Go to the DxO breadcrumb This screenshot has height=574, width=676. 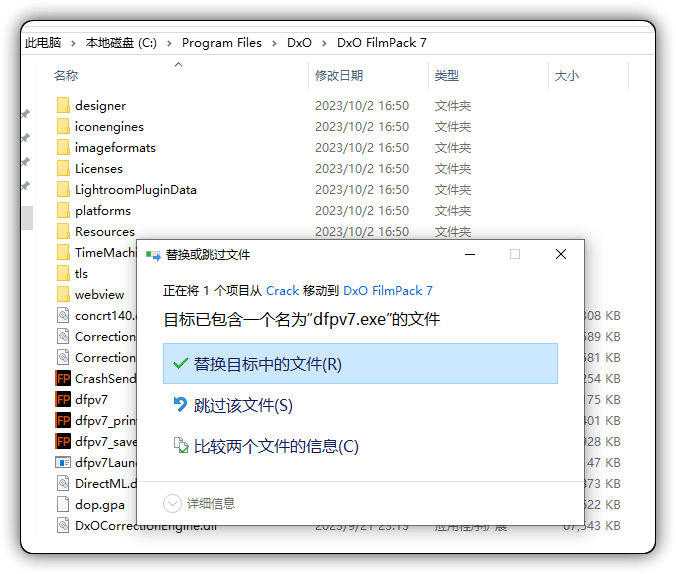(x=299, y=43)
